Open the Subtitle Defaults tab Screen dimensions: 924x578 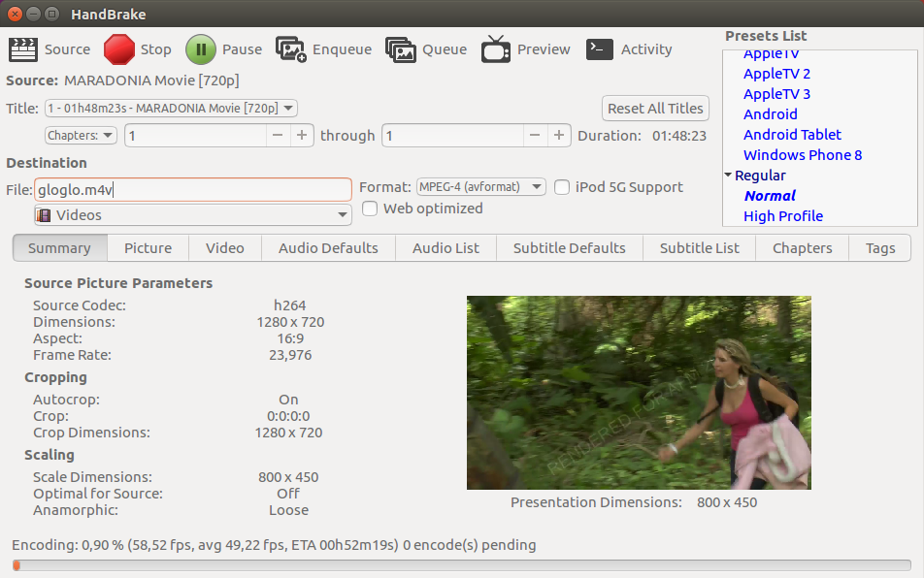coord(569,248)
